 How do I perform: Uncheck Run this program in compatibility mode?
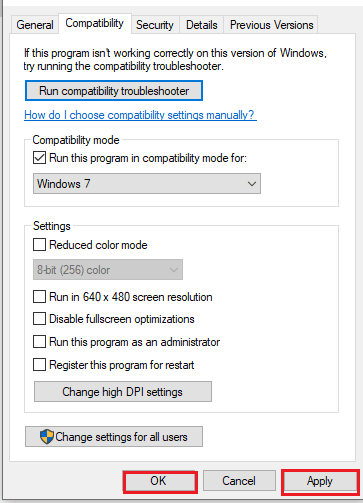pyautogui.click(x=39, y=158)
